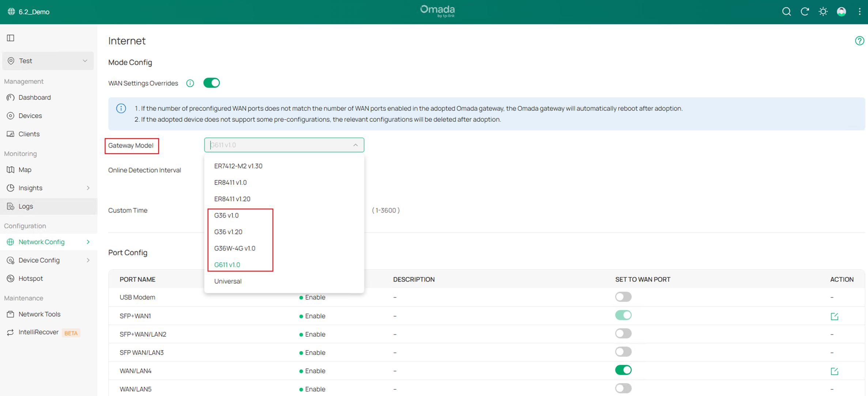This screenshot has width=868, height=396.
Task: Enable USB Modem as WAN port
Action: tap(623, 297)
